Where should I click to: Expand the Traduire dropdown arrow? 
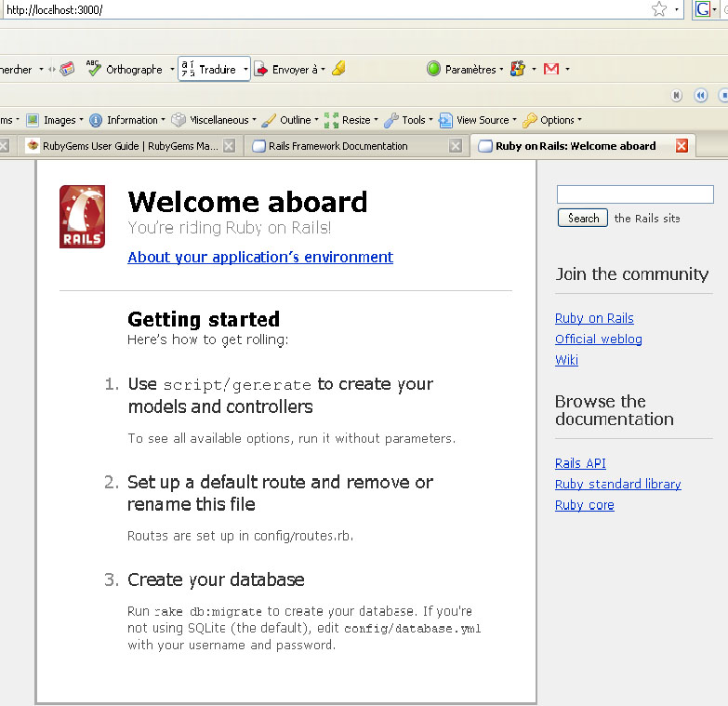tap(245, 69)
